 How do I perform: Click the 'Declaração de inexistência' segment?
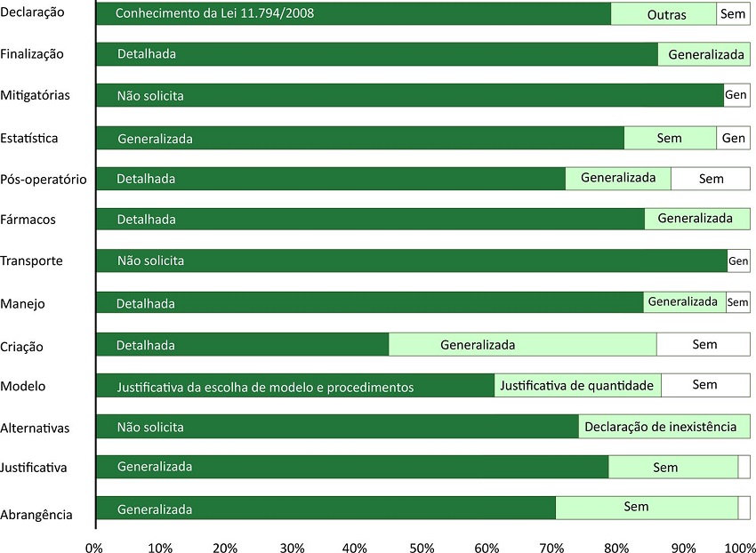(664, 427)
